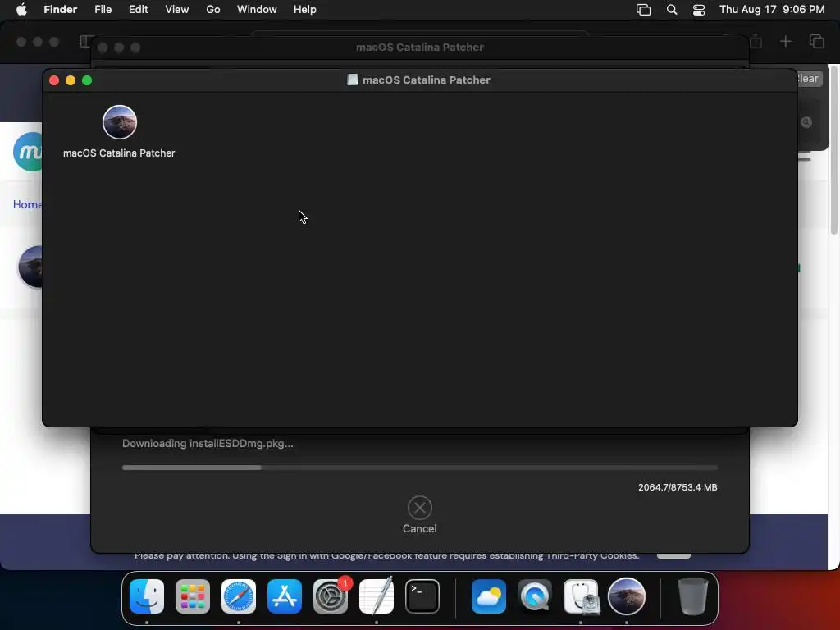This screenshot has width=840, height=630.
Task: Click the 2064.7/8753.4 MB download size text
Action: coord(678,487)
